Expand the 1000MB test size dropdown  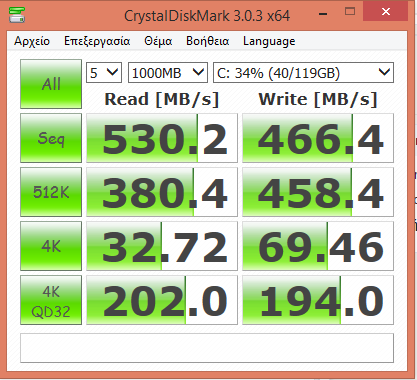point(168,72)
